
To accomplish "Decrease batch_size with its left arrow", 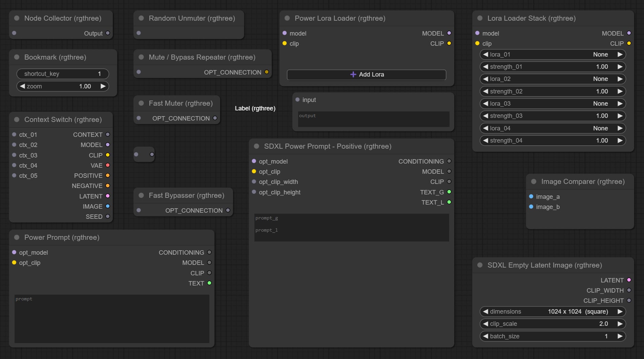I will point(485,336).
